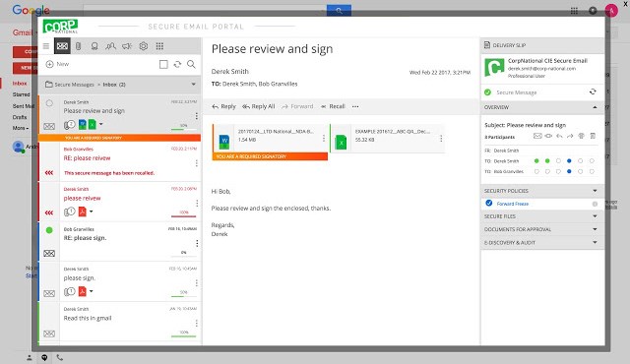Click the trash column icon in Overview participants
Image resolution: width=630 pixels, height=364 pixels.
(x=593, y=136)
